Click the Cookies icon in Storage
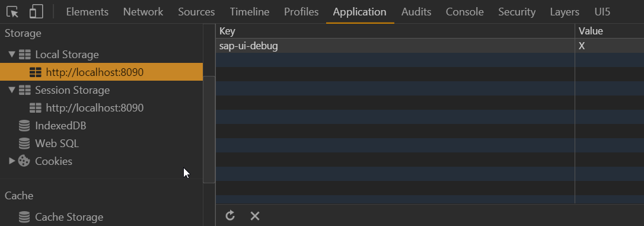 (24, 161)
